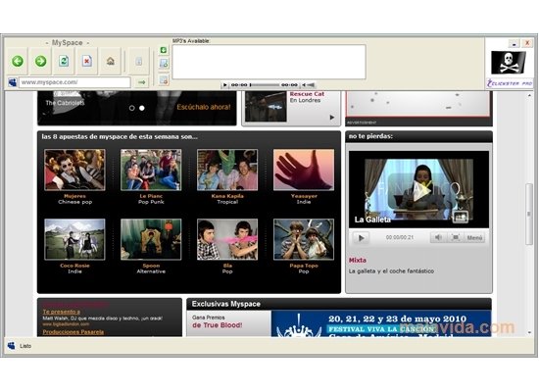The width and height of the screenshot is (539, 392).
Task: Open the video player Menú
Action: coord(474,237)
